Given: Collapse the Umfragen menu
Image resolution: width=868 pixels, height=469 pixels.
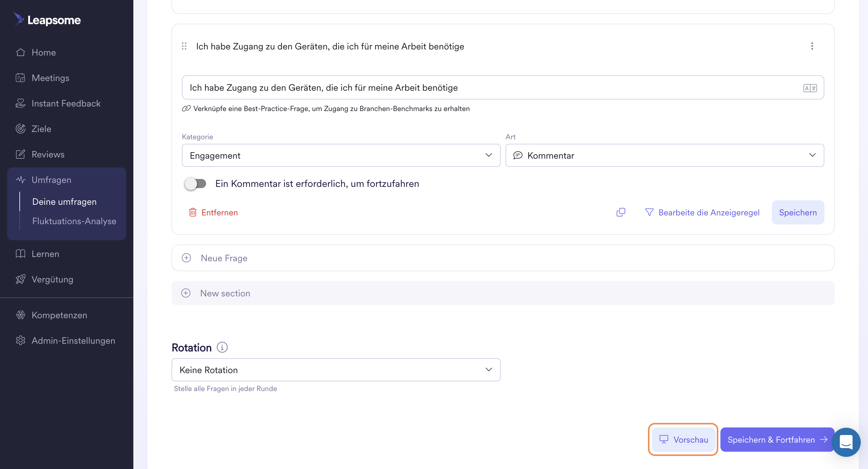Looking at the screenshot, I should pyautogui.click(x=43, y=180).
